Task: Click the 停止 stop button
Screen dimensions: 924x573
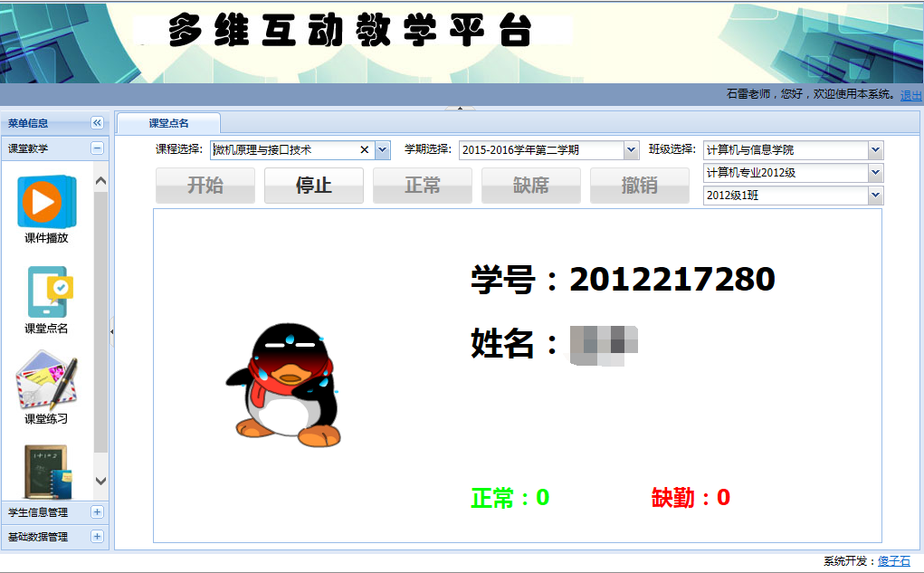Action: pos(313,185)
